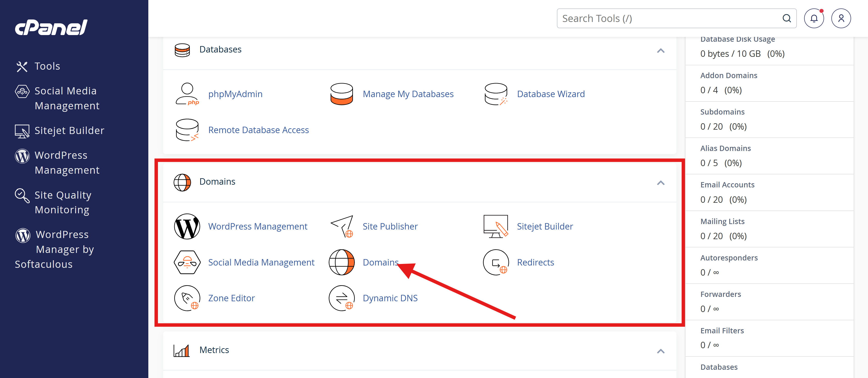868x378 pixels.
Task: Open Sitejet Builder from the sidebar
Action: tap(69, 131)
